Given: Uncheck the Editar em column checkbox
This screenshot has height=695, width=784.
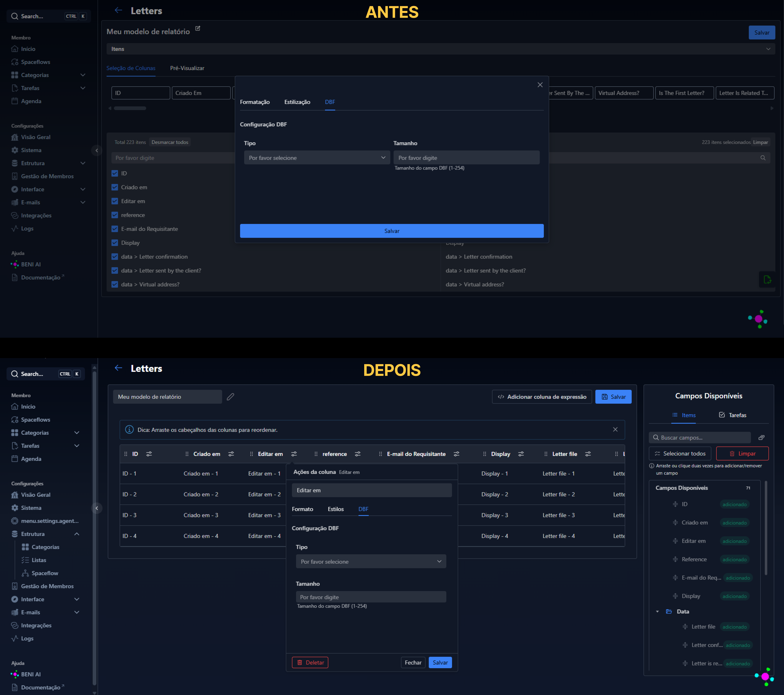Looking at the screenshot, I should (x=115, y=201).
